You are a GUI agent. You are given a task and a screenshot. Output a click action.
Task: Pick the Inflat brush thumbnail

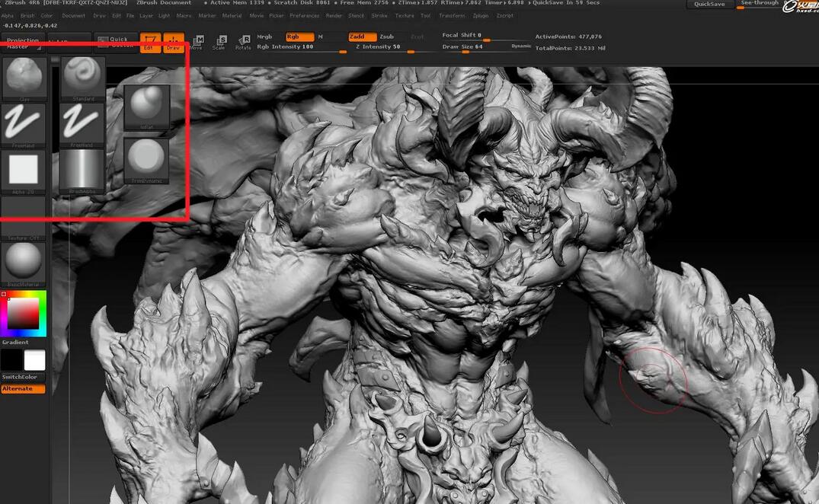[x=147, y=107]
